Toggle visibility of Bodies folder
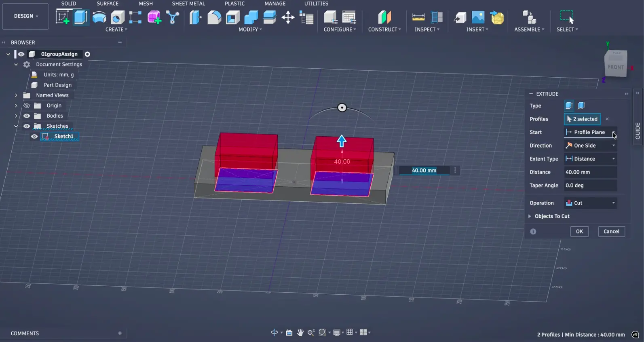 (x=27, y=116)
